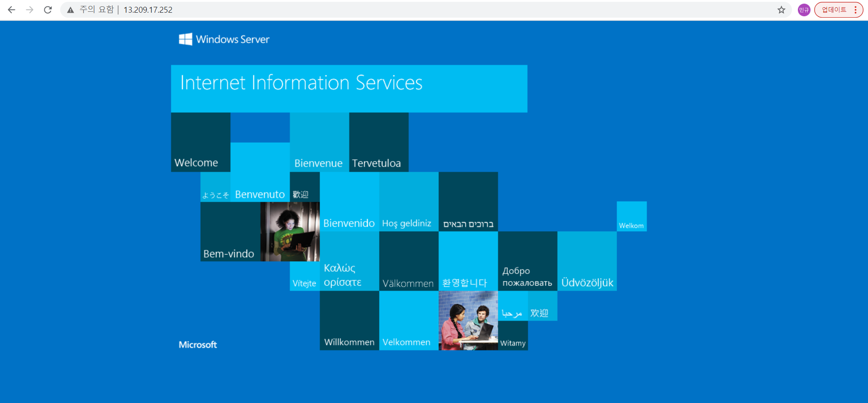This screenshot has height=403, width=868.
Task: Click the Microsoft logo text
Action: (x=198, y=345)
